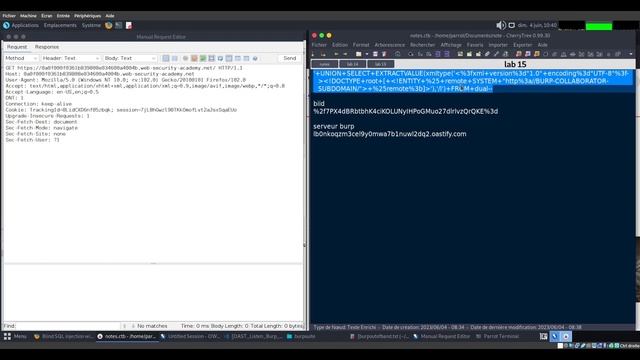
Task: Click the Menu button on bottom taskbar
Action: (x=15, y=337)
